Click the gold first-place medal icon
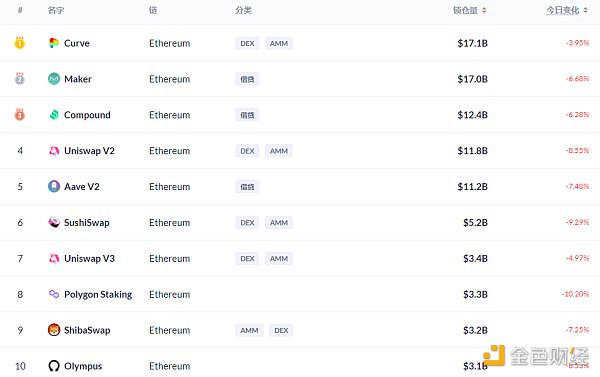The image size is (600, 377). tap(20, 43)
